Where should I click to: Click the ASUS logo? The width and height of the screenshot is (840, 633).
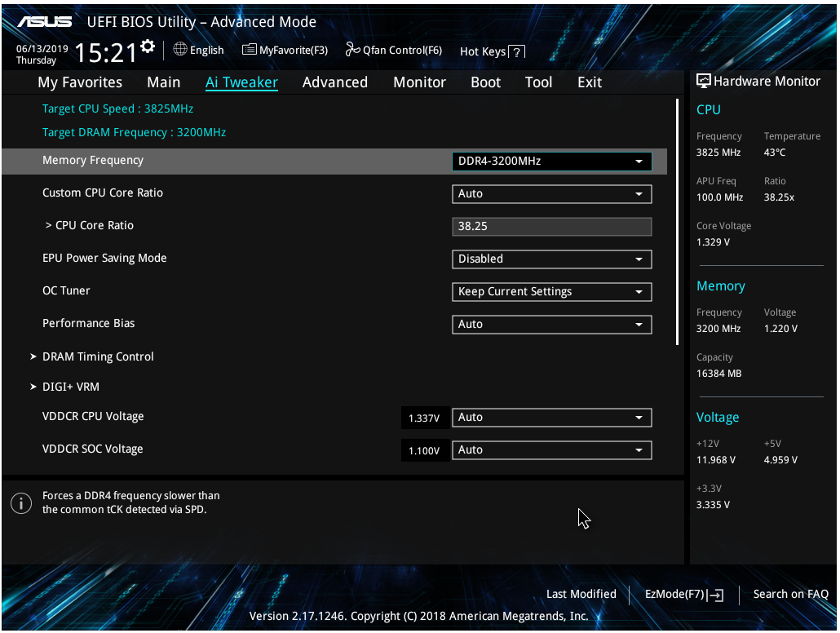[x=45, y=21]
